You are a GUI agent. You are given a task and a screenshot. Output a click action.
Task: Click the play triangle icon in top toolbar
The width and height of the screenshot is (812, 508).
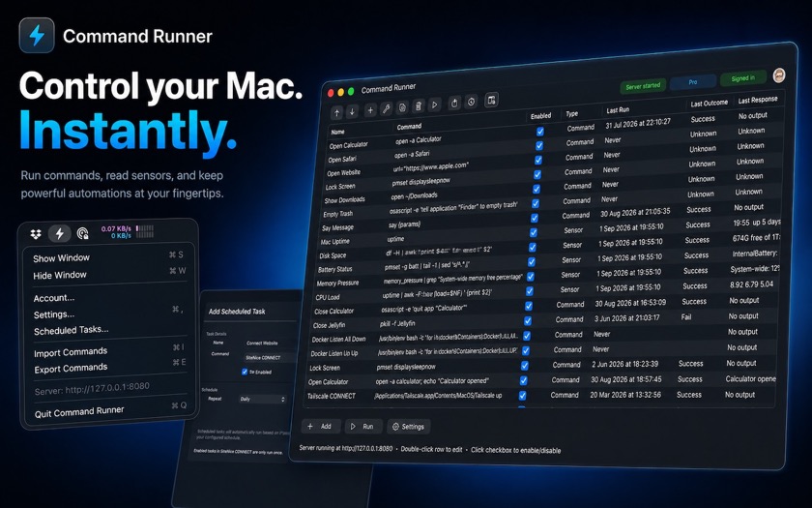click(x=435, y=105)
